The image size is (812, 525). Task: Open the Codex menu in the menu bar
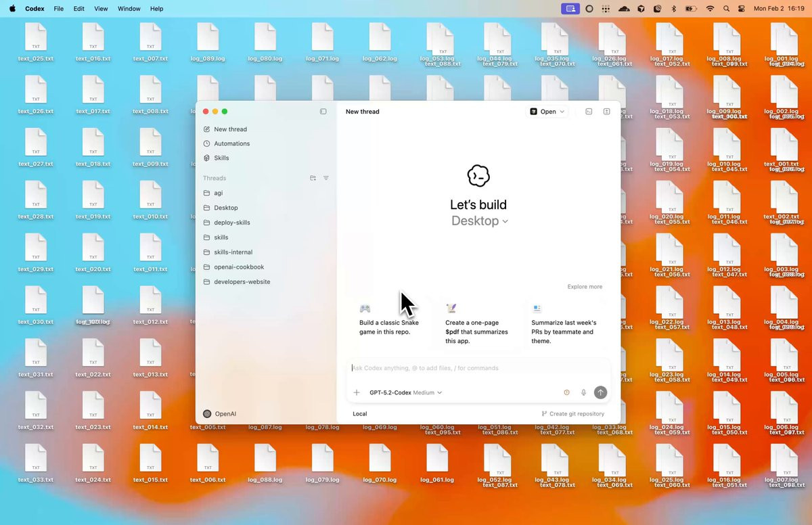tap(35, 9)
